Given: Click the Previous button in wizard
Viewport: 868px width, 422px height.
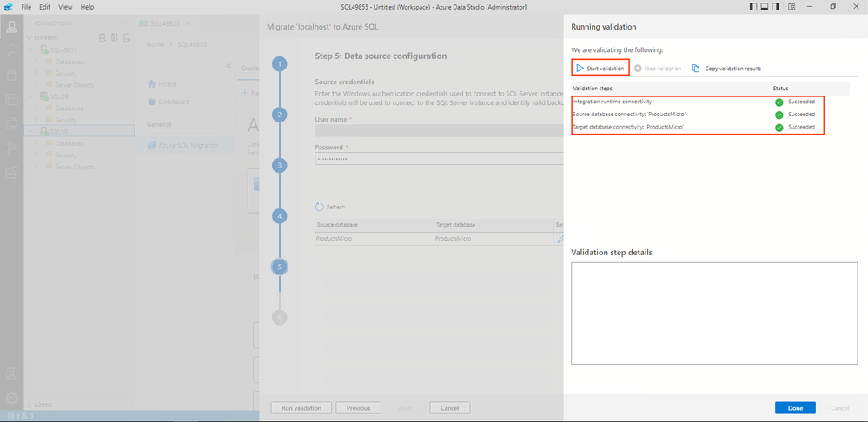Looking at the screenshot, I should tap(358, 407).
